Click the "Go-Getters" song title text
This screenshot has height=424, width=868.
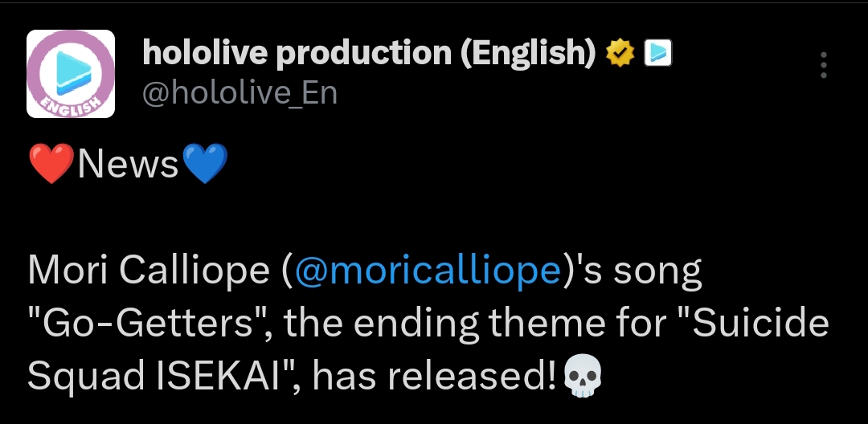149,324
